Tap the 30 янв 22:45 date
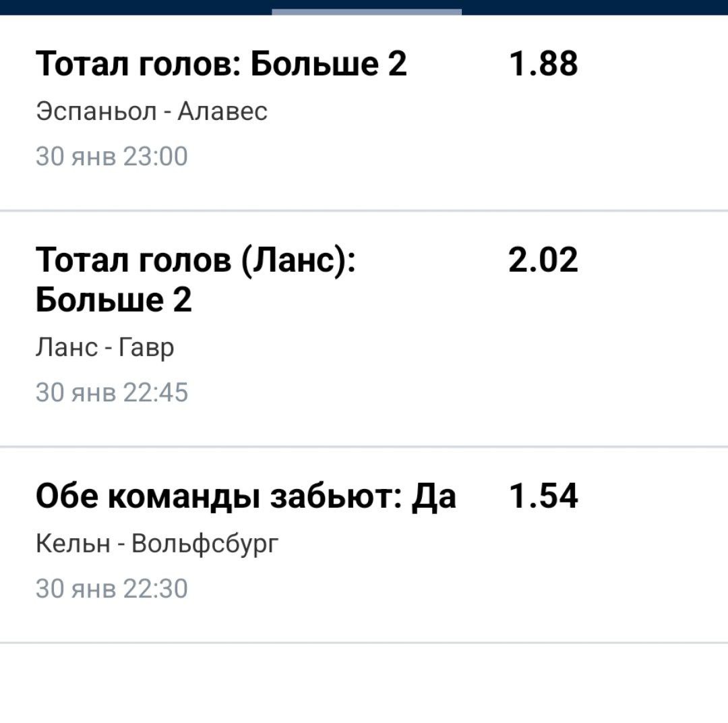 click(x=112, y=393)
